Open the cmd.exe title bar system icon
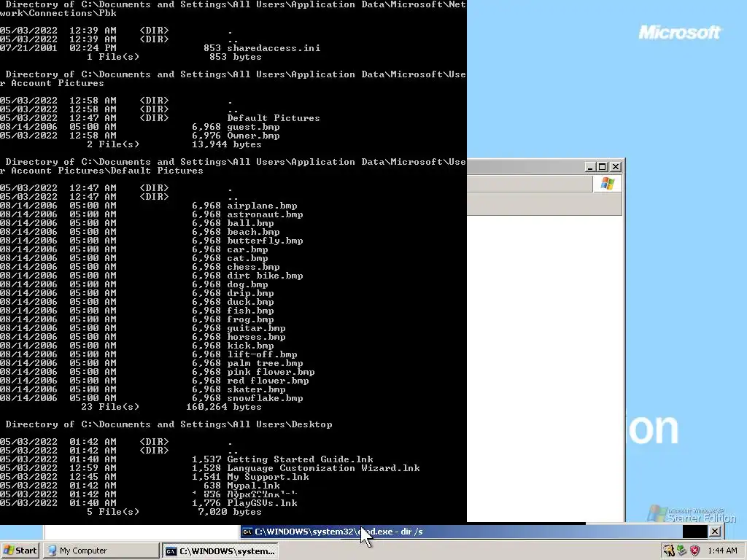Screen dimensions: 747x560 click(247, 532)
